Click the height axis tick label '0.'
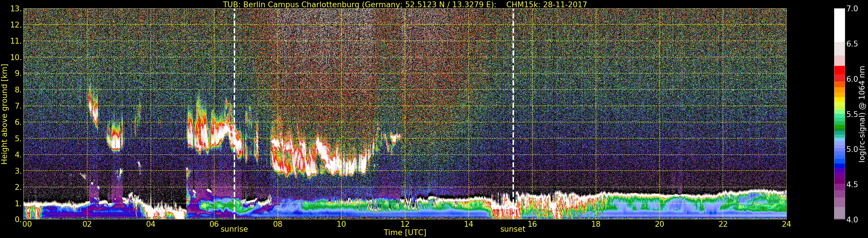This screenshot has width=868, height=238. tap(18, 219)
